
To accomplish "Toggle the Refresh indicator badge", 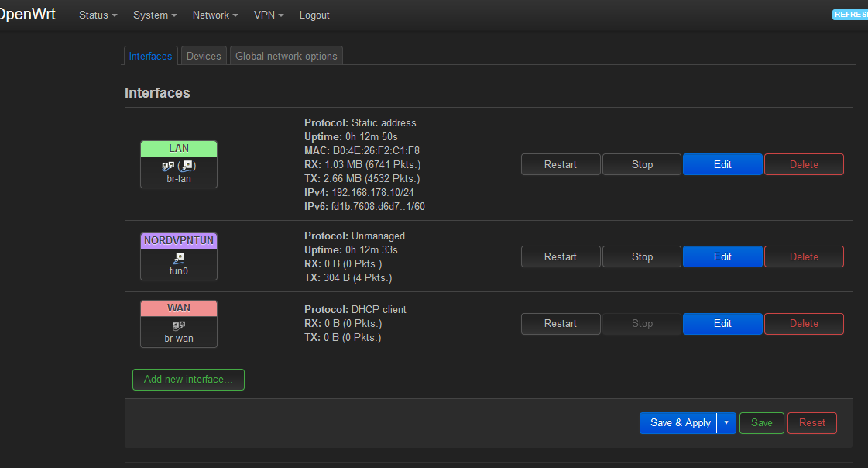I will click(x=850, y=15).
